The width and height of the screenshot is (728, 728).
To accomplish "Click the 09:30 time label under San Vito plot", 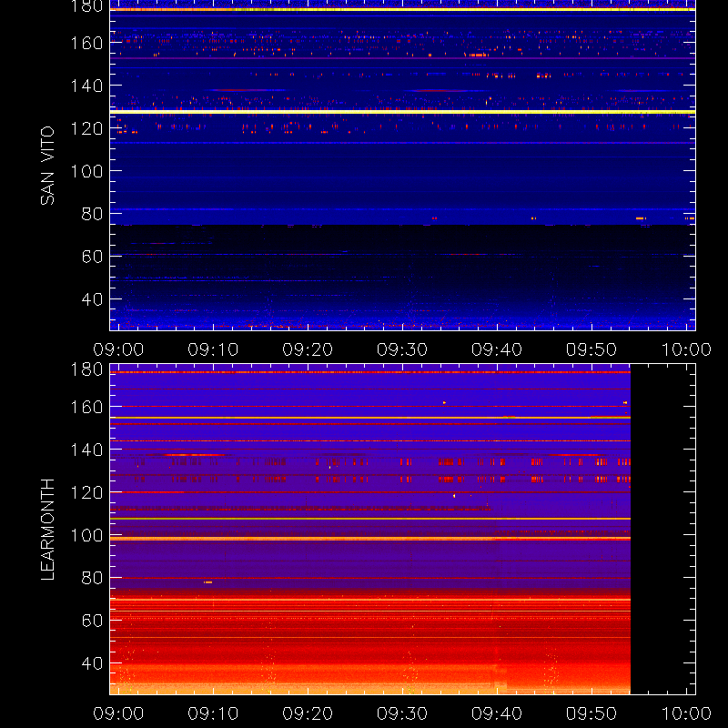I will coord(402,349).
